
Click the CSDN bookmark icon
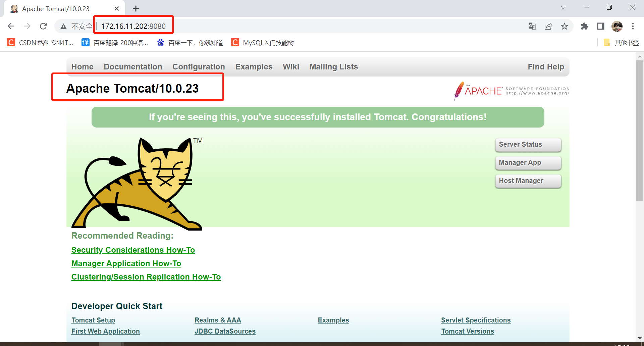pos(11,42)
